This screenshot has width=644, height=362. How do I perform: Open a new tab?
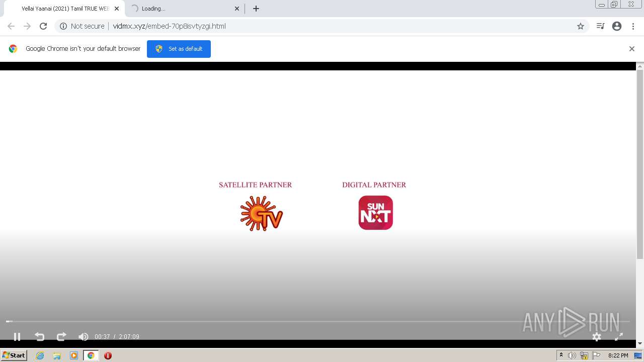click(x=256, y=9)
